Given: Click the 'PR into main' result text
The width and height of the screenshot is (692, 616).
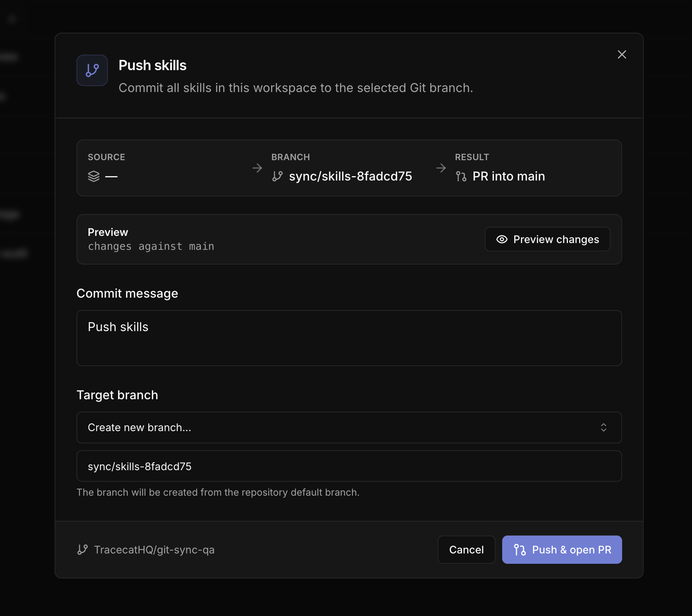Looking at the screenshot, I should click(x=509, y=176).
